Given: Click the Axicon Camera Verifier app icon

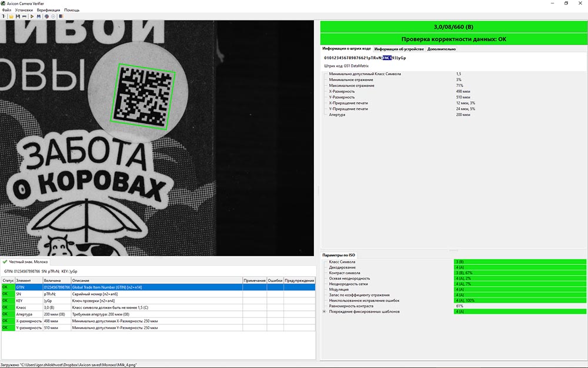Looking at the screenshot, I should coord(3,4).
